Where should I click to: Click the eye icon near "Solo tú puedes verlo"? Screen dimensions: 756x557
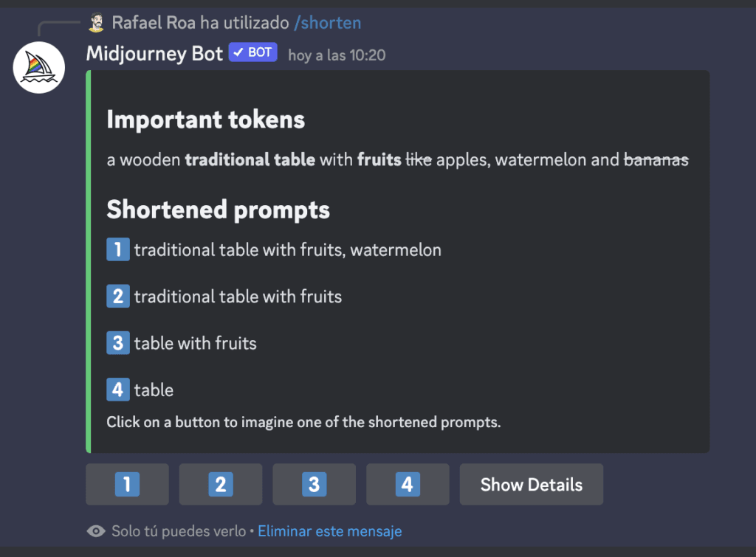[96, 531]
